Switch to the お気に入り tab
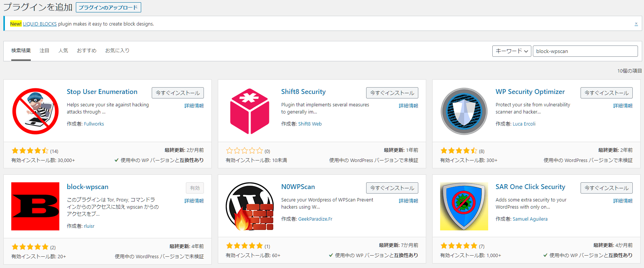Image resolution: width=644 pixels, height=268 pixels. [x=117, y=50]
